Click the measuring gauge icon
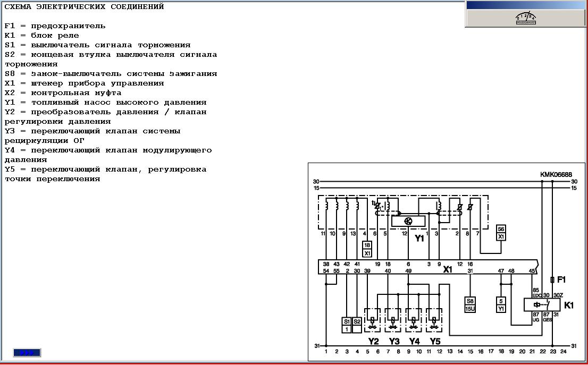588x365 pixels. click(x=526, y=18)
